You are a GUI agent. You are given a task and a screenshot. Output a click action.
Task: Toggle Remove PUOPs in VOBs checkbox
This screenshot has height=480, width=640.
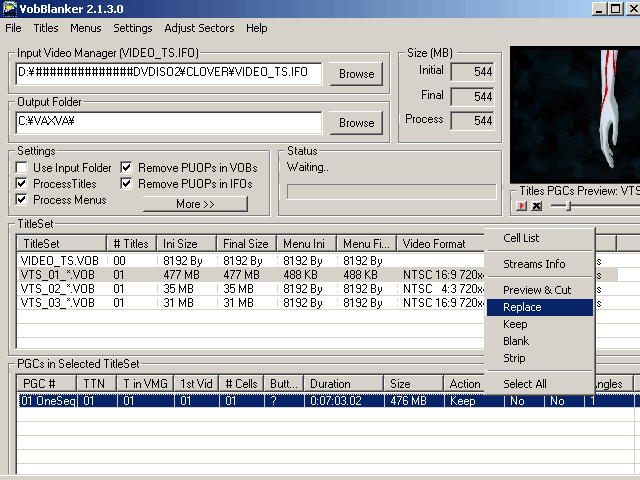(126, 167)
